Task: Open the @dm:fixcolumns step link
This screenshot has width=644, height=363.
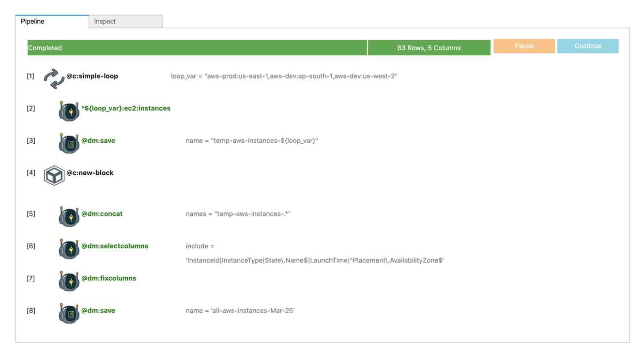Action: (x=108, y=278)
